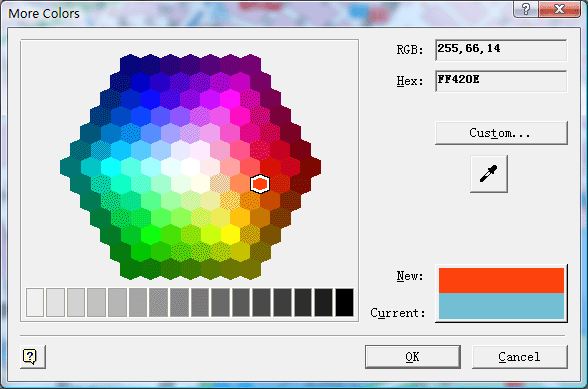588x389 pixels.
Task: Choose the bright cyan hexagon
Action: (110, 167)
